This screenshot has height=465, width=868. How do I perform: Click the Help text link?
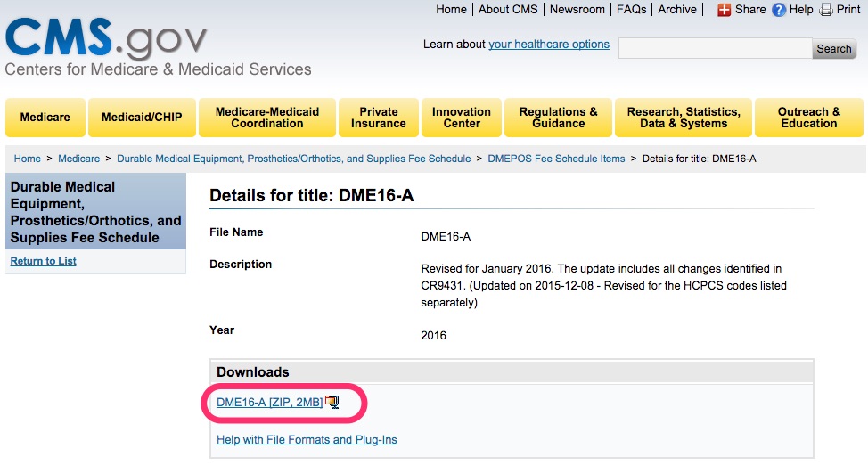pyautogui.click(x=801, y=10)
